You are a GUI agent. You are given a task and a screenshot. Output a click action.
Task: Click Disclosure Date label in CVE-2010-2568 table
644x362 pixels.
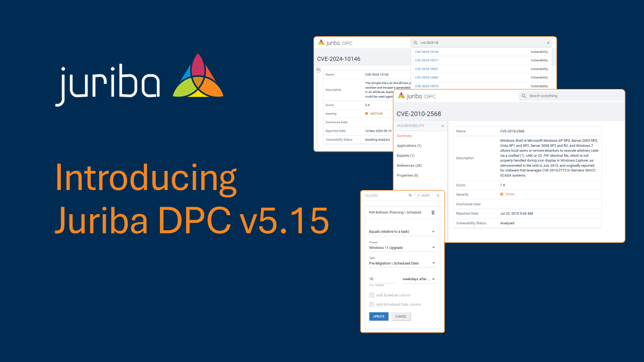(468, 204)
